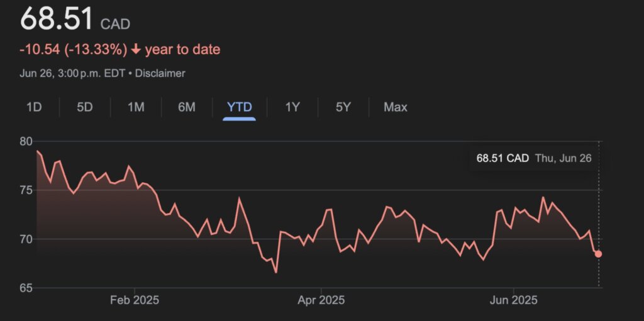Select the 5Y time range
The image size is (644, 321).
point(343,107)
